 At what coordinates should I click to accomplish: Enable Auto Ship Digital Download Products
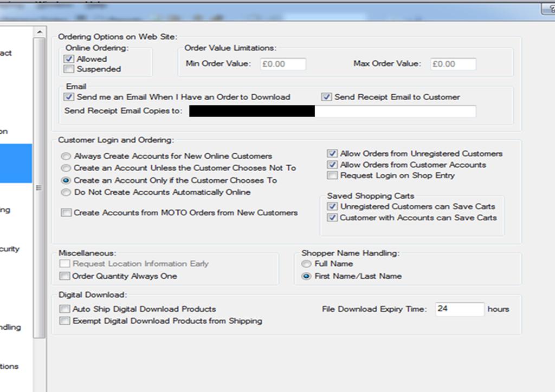(x=65, y=309)
